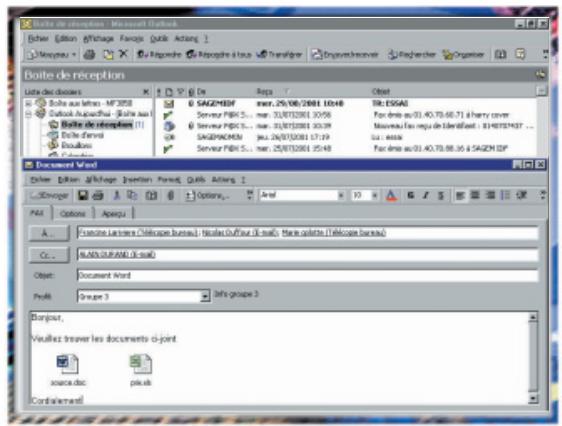Screen dimensions: 562x426
Task: Select the SAGEMADMIN message row
Action: pyautogui.click(x=346, y=137)
